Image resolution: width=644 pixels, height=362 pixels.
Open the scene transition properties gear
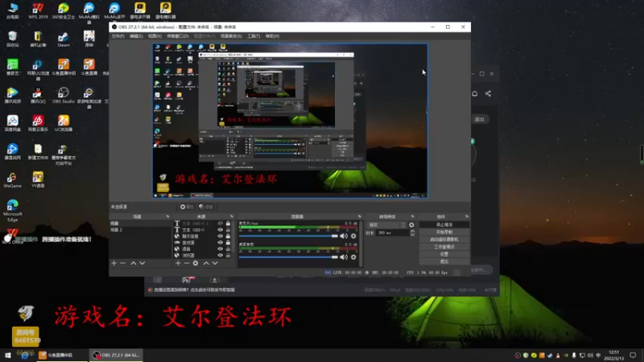click(411, 225)
